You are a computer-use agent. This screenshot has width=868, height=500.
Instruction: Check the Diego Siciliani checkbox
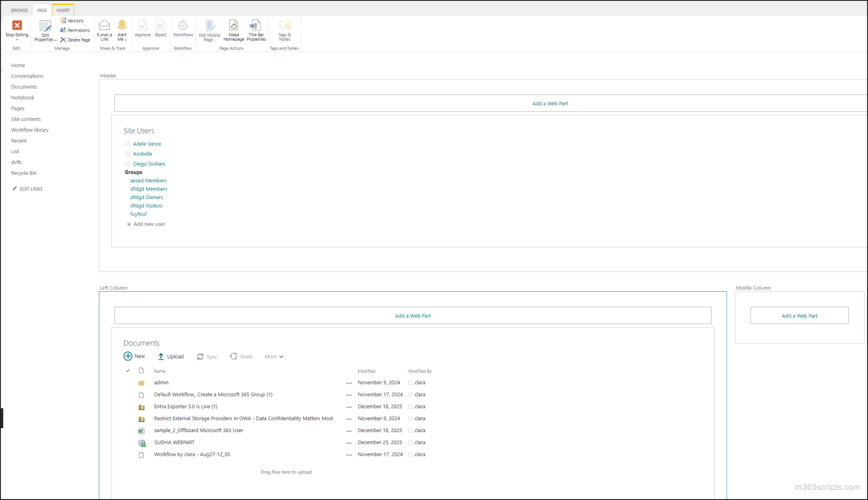[127, 163]
